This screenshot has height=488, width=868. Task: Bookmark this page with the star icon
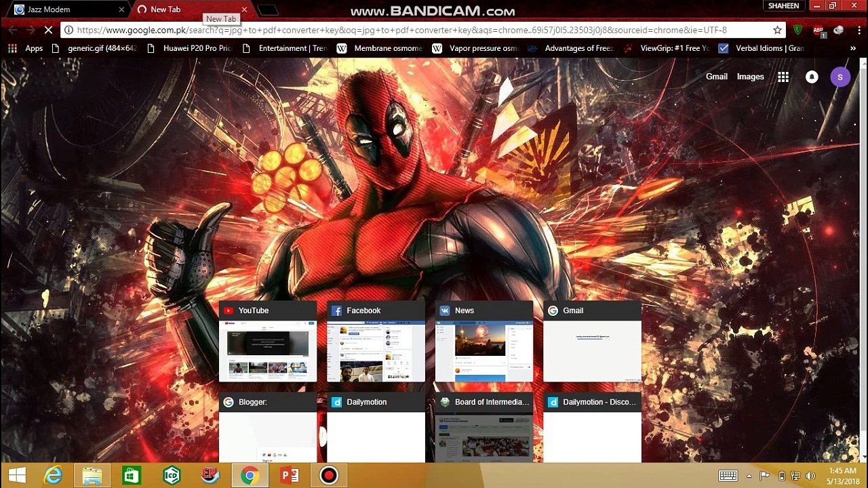[x=777, y=30]
